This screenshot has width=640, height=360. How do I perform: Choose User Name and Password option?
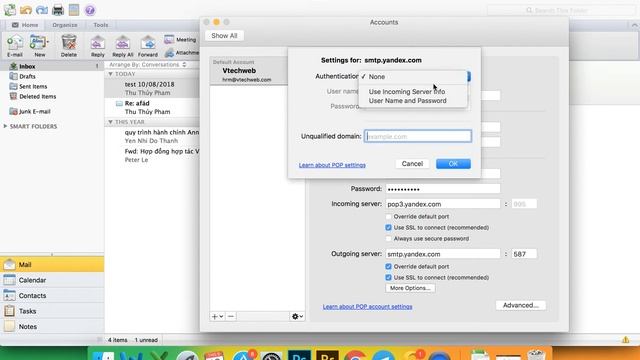point(413,101)
